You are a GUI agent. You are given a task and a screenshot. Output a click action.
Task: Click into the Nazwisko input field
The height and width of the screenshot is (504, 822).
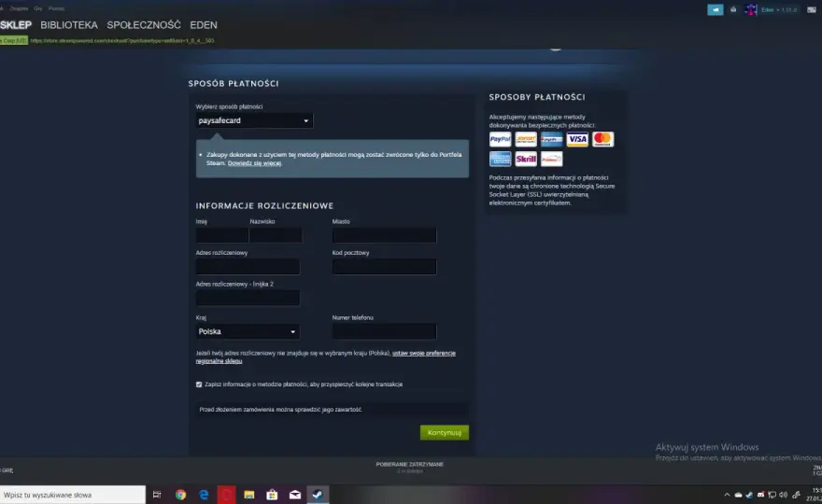click(276, 235)
